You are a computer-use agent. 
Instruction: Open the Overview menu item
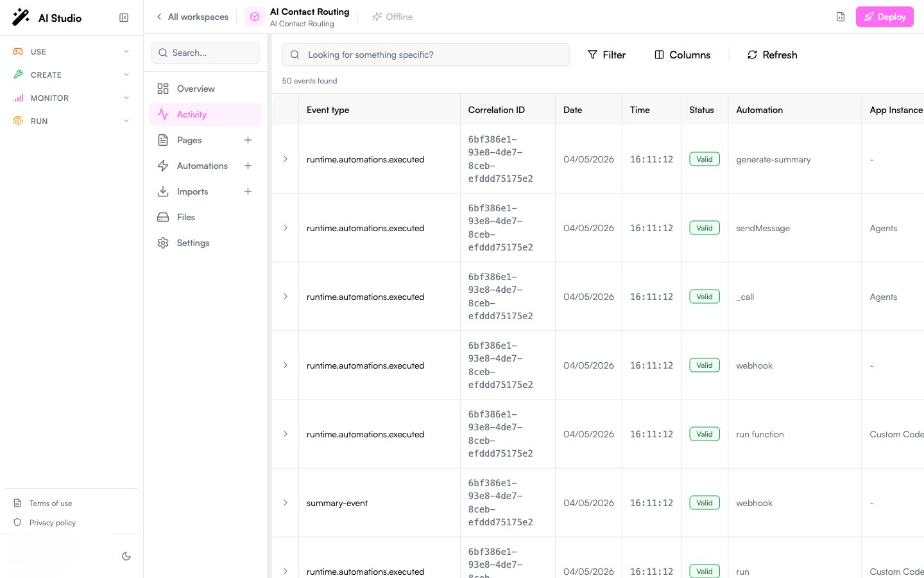coord(205,89)
